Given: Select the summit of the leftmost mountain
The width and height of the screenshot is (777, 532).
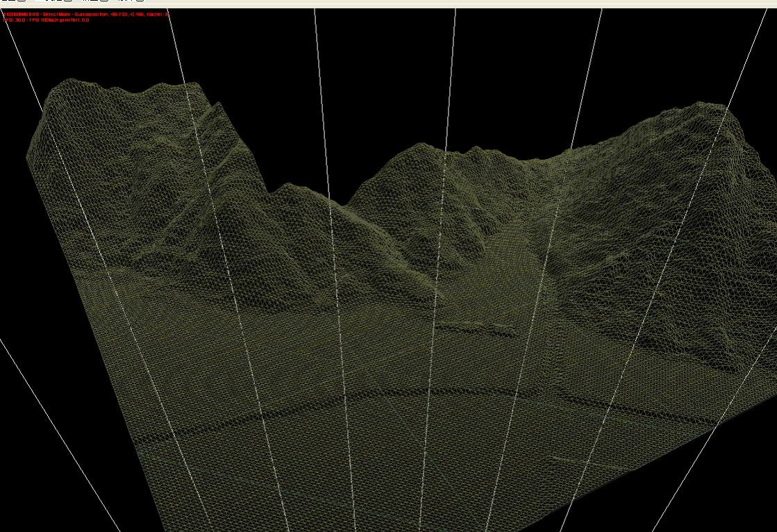Looking at the screenshot, I should (x=69, y=82).
